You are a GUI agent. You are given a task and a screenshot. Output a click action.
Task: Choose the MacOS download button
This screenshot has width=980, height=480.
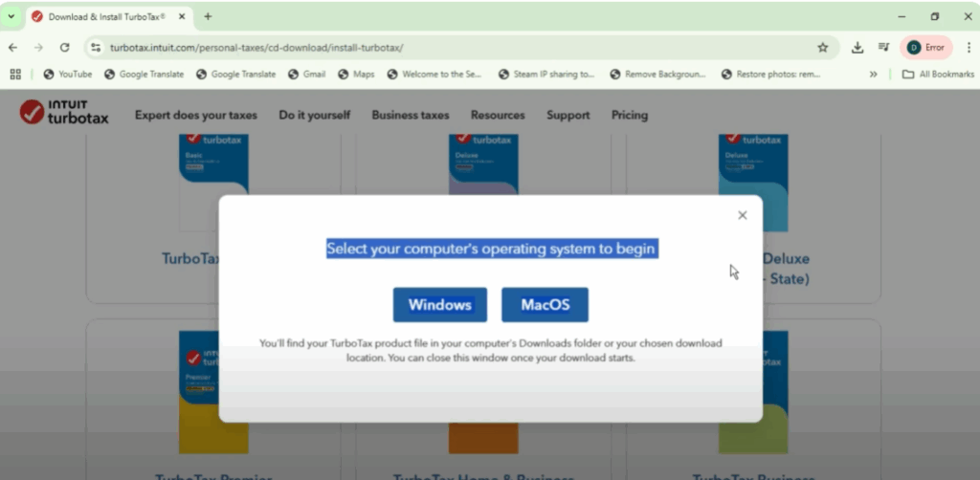click(x=545, y=305)
